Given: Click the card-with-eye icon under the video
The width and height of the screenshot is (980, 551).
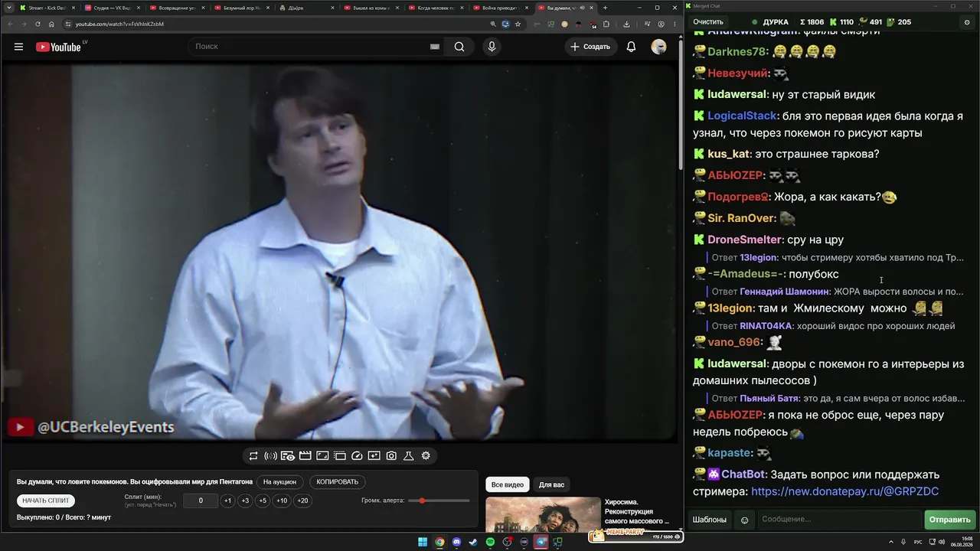Looking at the screenshot, I should point(288,456).
